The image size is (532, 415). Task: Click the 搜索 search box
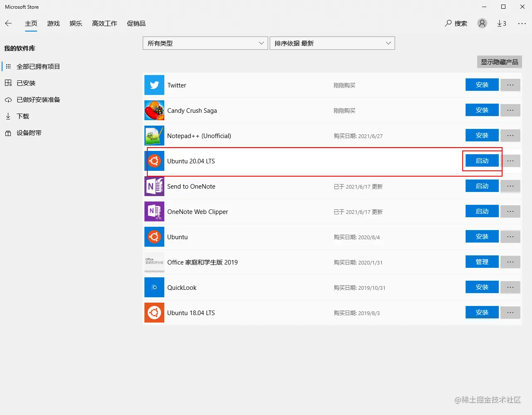pos(456,23)
